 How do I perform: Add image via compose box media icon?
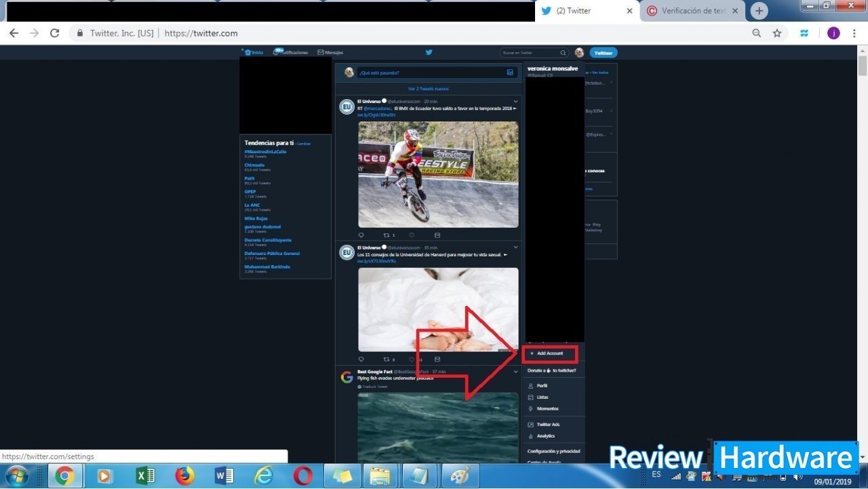point(510,73)
